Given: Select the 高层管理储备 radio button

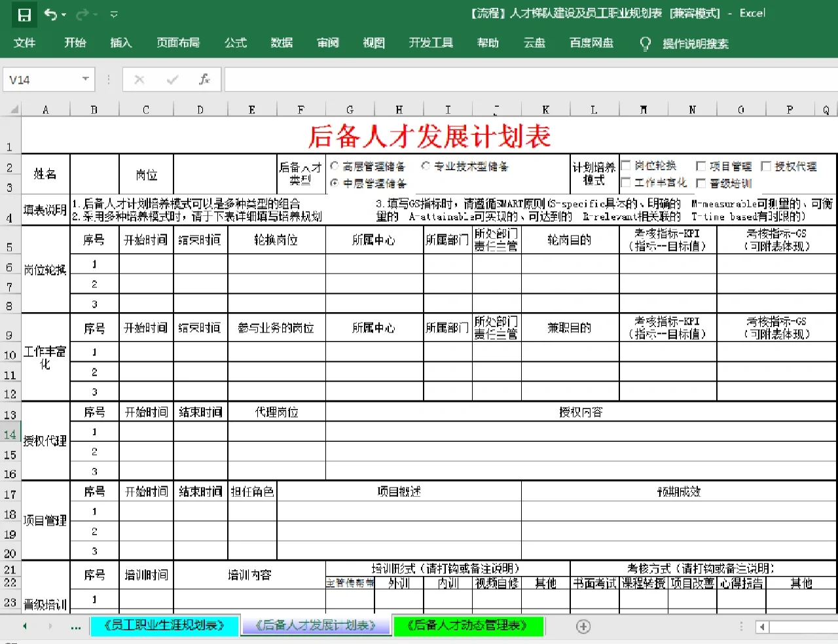Looking at the screenshot, I should pyautogui.click(x=335, y=166).
